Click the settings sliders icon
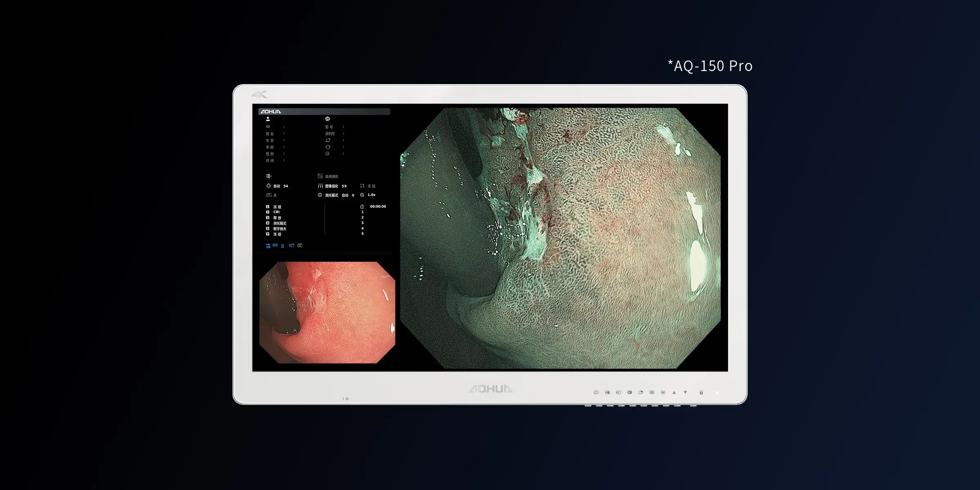Viewport: 980px width, 490px height. tap(268, 176)
